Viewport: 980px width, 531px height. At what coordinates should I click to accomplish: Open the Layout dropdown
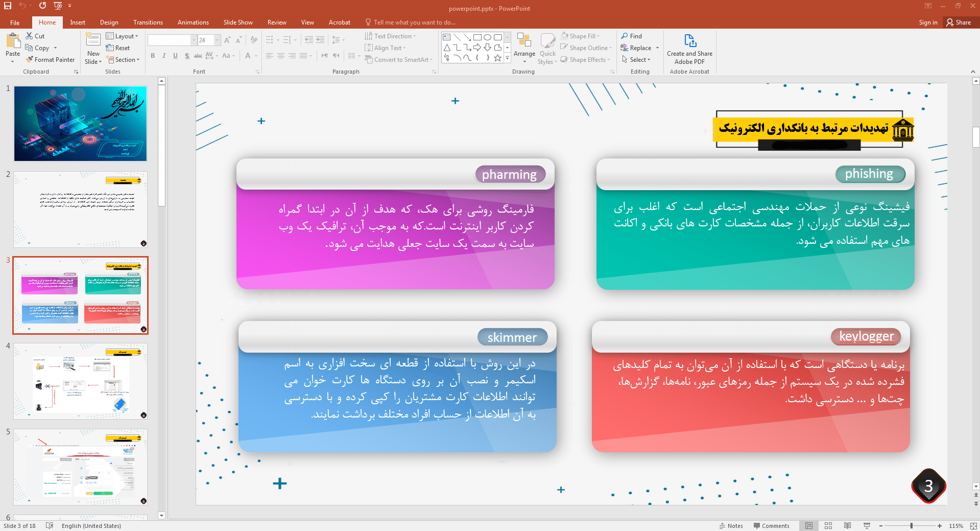pyautogui.click(x=122, y=36)
